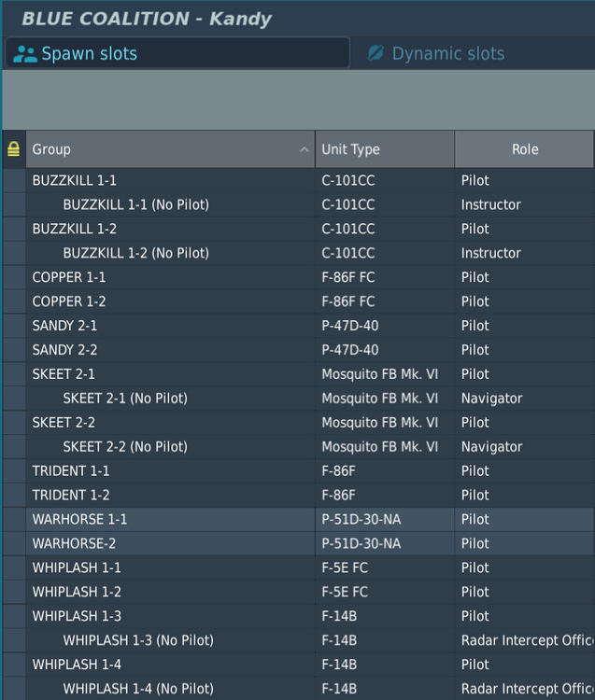
Task: Pick WHIPLASH 1-1 F-5E FC slot
Action: pos(77,567)
